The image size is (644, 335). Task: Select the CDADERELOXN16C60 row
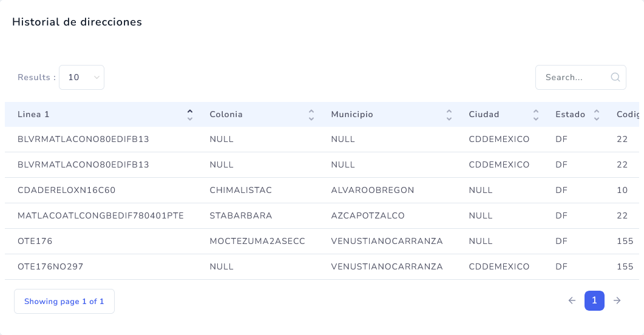[67, 190]
